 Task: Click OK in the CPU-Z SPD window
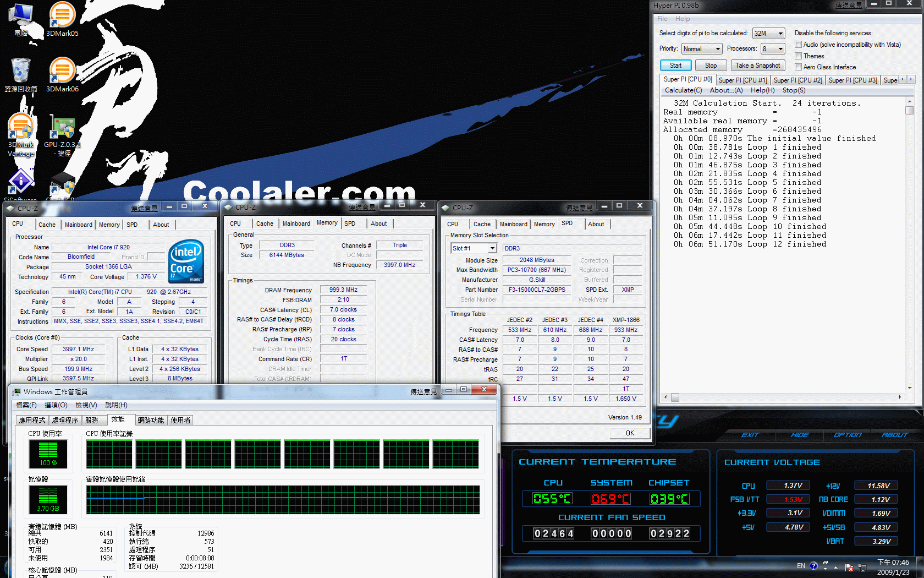[630, 433]
